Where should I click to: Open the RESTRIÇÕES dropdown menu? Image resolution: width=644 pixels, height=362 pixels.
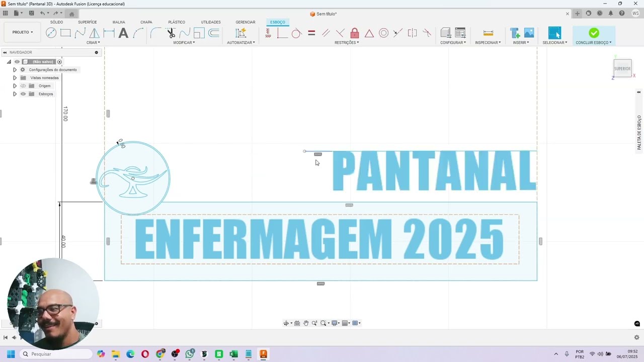[347, 43]
